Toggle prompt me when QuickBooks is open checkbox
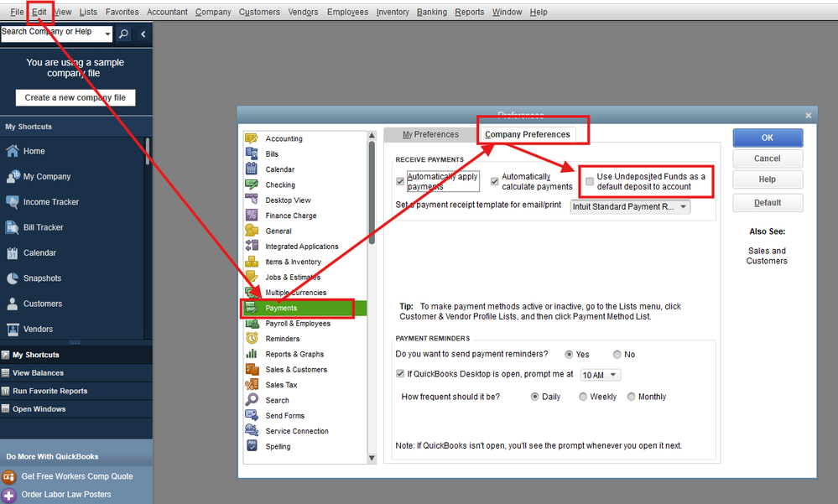 [x=400, y=373]
